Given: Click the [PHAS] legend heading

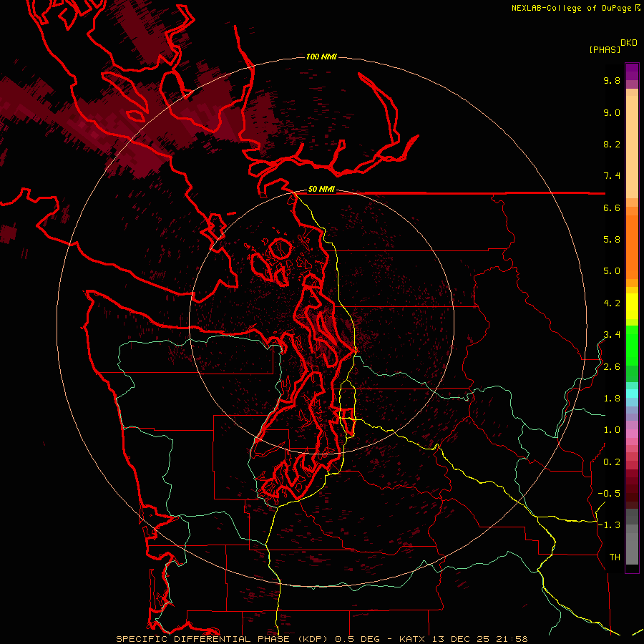Looking at the screenshot, I should coord(605,50).
